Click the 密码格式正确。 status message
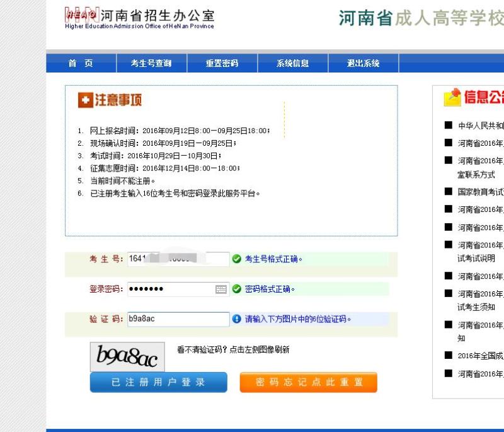This screenshot has height=432, width=504. pos(270,289)
